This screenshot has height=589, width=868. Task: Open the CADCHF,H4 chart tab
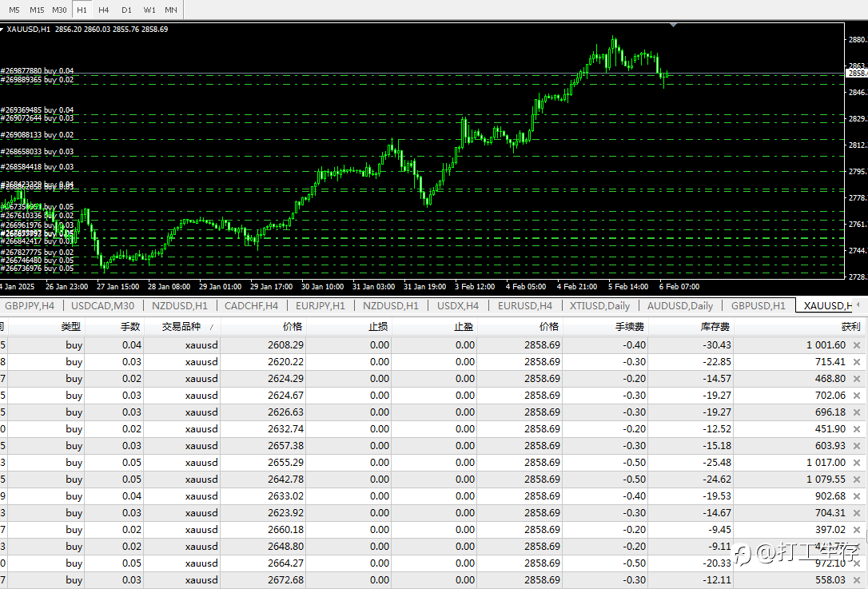click(x=251, y=305)
